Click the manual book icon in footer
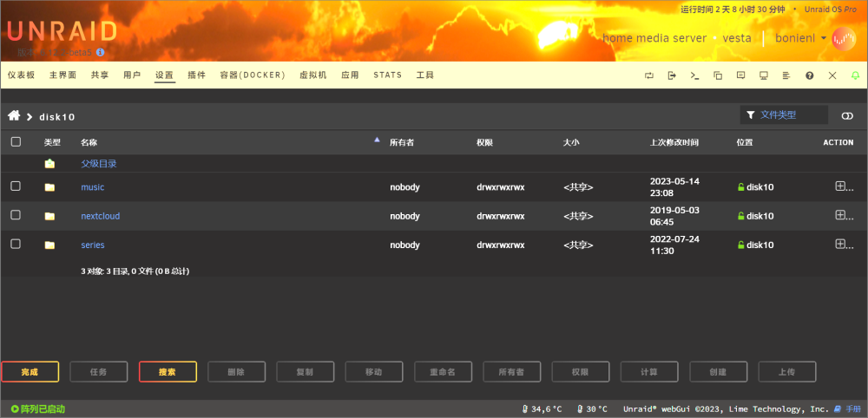Image resolution: width=868 pixels, height=418 pixels. 837,409
